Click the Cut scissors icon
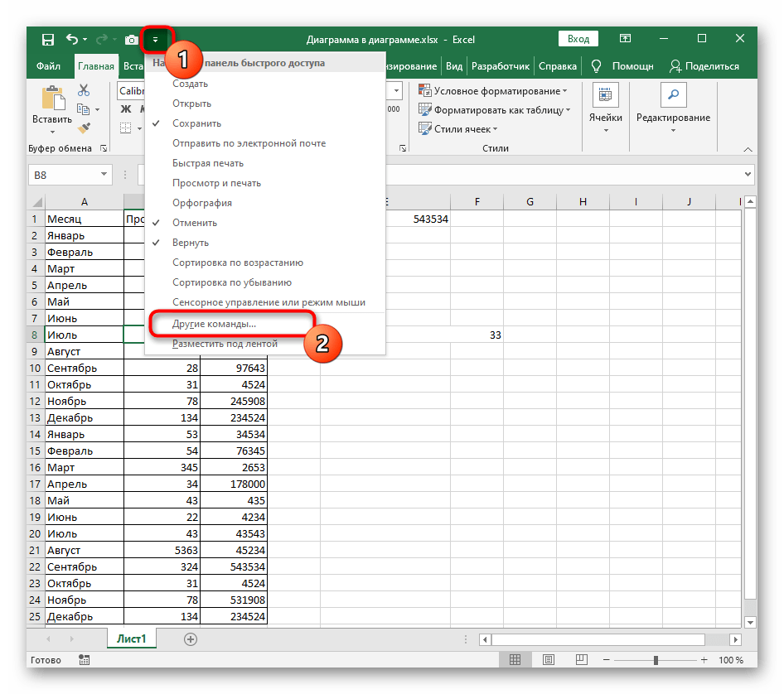784x694 pixels. pos(83,90)
